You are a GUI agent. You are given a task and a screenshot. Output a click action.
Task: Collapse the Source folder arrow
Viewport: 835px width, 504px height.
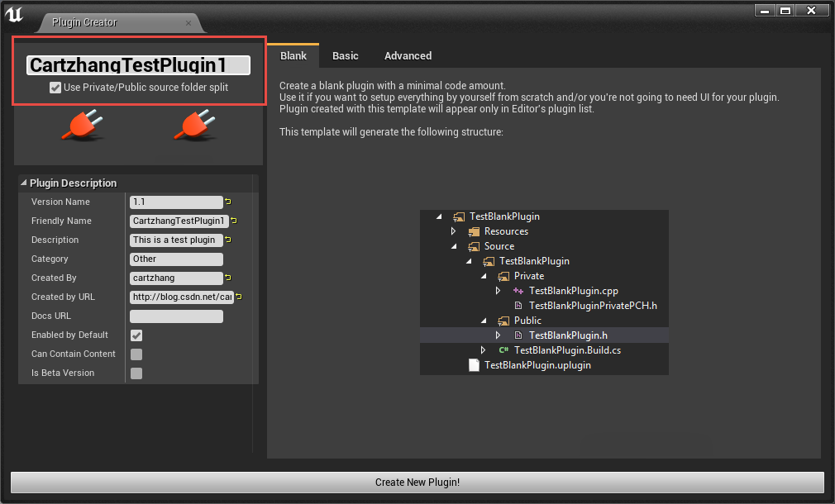pyautogui.click(x=454, y=246)
